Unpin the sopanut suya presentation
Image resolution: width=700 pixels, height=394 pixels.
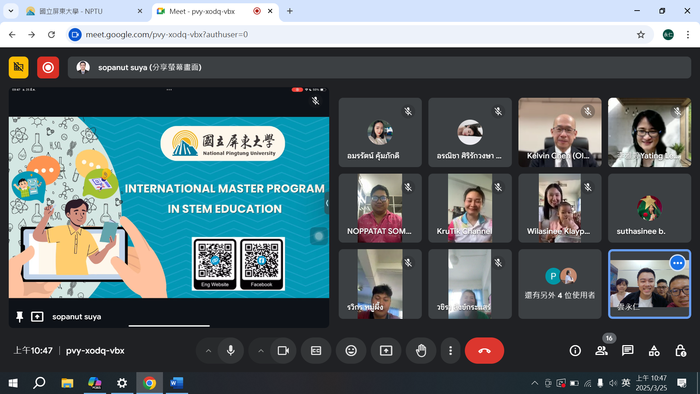click(x=19, y=317)
